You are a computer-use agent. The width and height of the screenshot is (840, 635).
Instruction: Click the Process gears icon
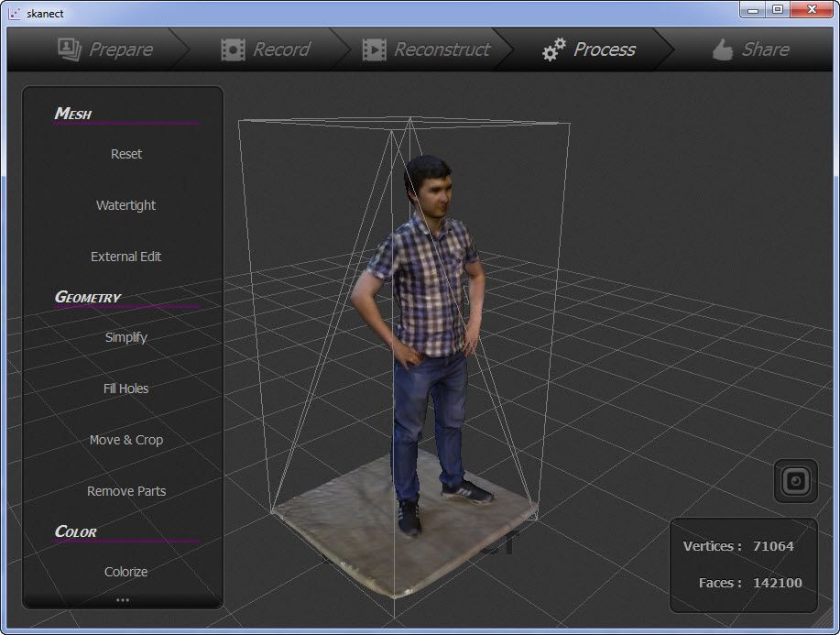click(x=553, y=49)
